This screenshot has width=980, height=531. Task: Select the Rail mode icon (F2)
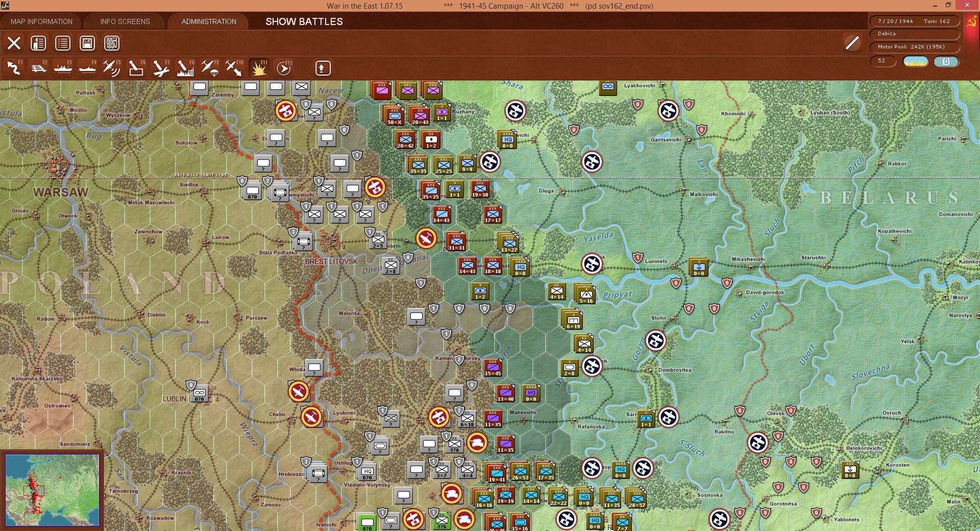[38, 68]
